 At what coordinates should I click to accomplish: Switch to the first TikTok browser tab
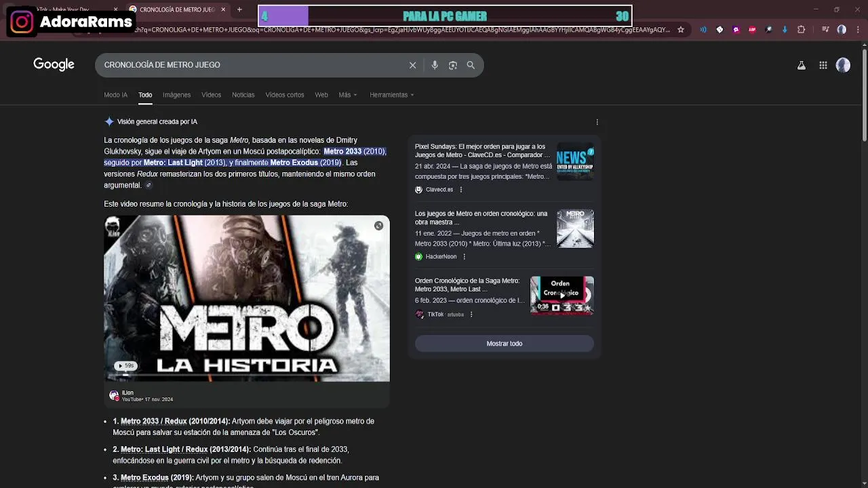coord(68,9)
